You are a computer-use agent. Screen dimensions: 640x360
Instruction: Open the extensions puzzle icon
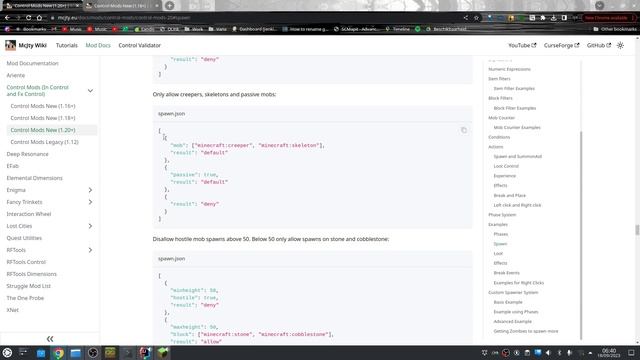click(x=543, y=18)
